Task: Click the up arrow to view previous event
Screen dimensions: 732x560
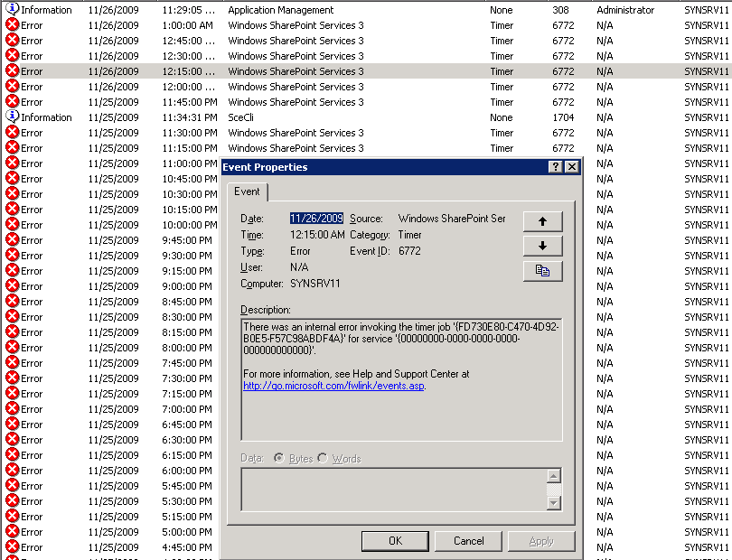Action: pyautogui.click(x=542, y=221)
